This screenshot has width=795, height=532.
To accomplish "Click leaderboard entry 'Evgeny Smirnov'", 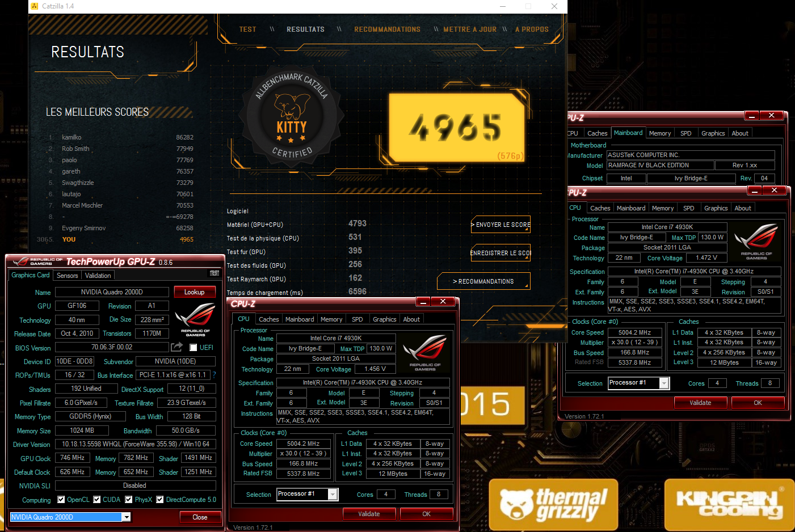I will point(84,228).
